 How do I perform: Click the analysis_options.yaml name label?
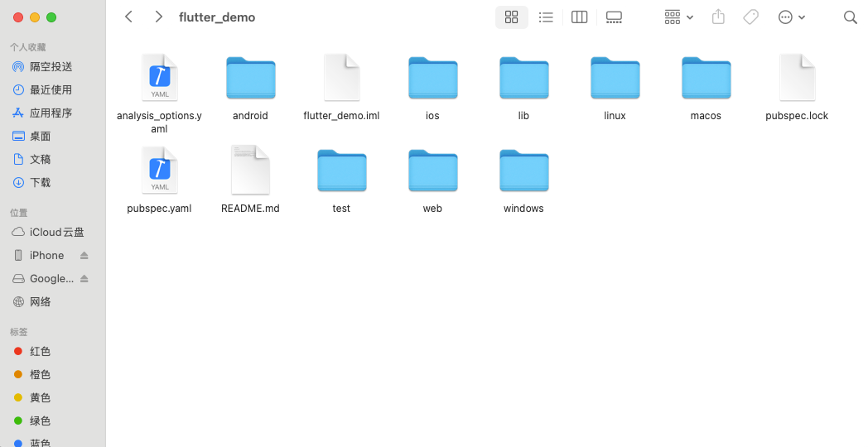[x=159, y=123]
